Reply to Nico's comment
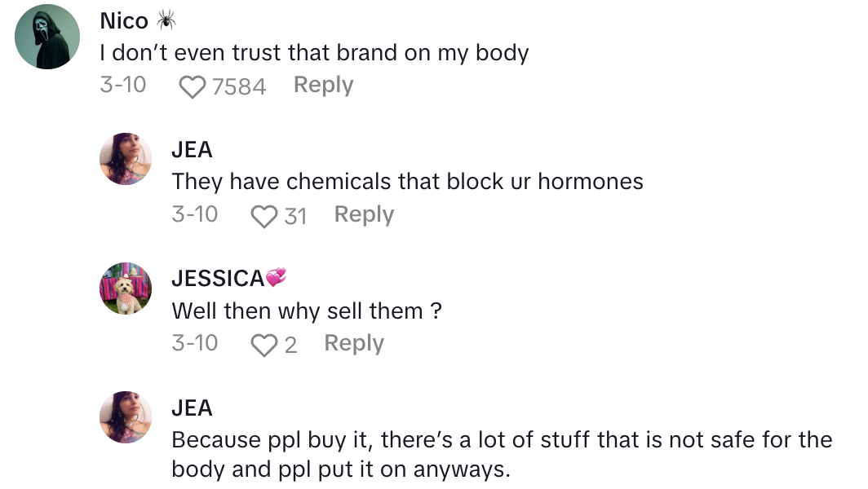The height and width of the screenshot is (489, 868). pyautogui.click(x=323, y=85)
